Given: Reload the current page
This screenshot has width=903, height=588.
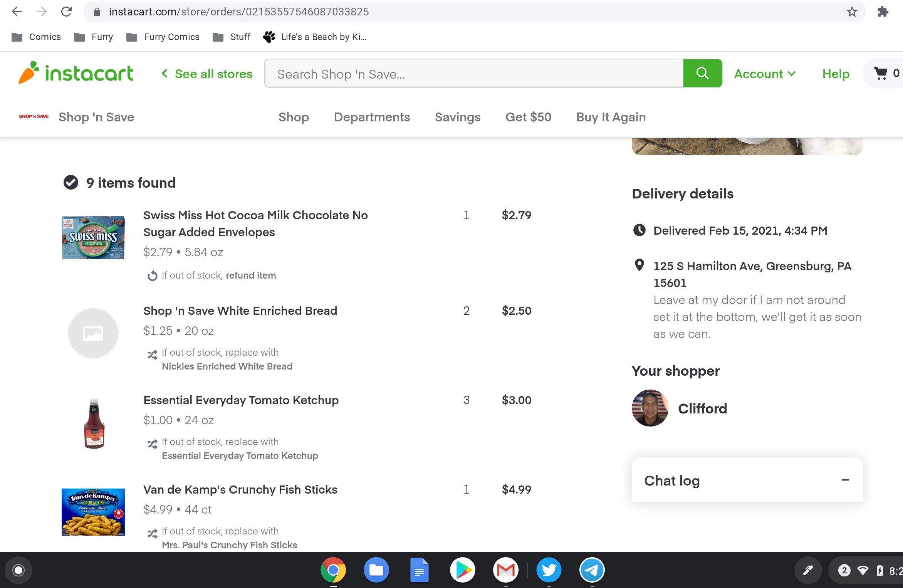Looking at the screenshot, I should (66, 12).
